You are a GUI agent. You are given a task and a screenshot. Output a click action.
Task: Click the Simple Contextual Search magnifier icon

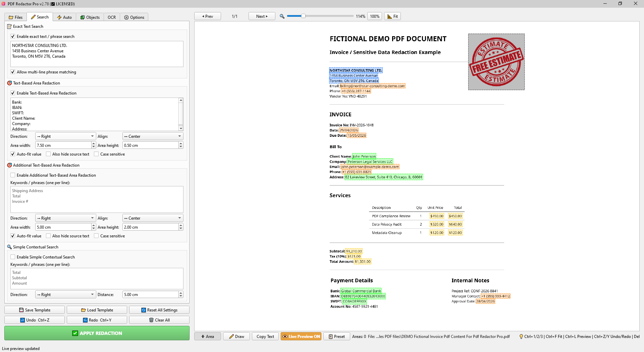pos(9,247)
